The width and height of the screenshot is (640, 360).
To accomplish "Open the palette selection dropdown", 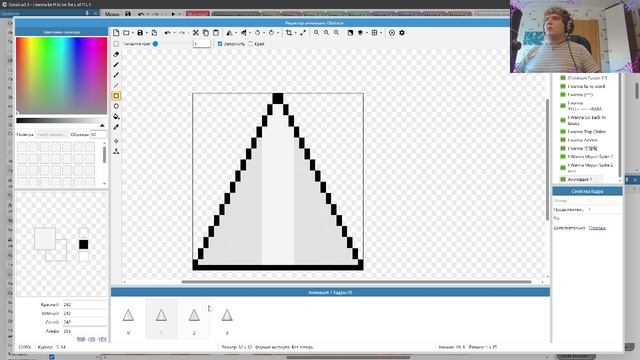I will pyautogui.click(x=51, y=134).
